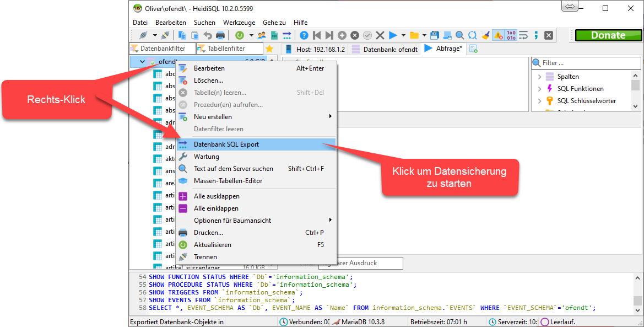This screenshot has height=327, width=644.
Task: Toggle the binary 100/010 icon
Action: click(x=511, y=35)
